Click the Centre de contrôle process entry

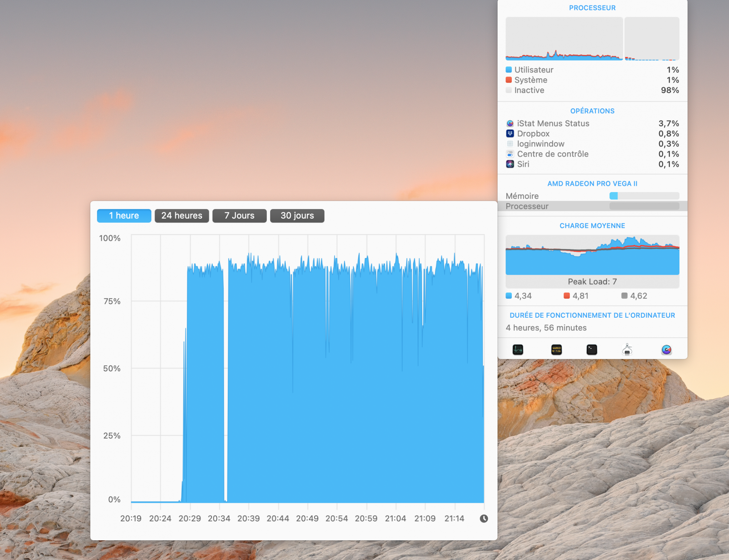[x=553, y=154]
